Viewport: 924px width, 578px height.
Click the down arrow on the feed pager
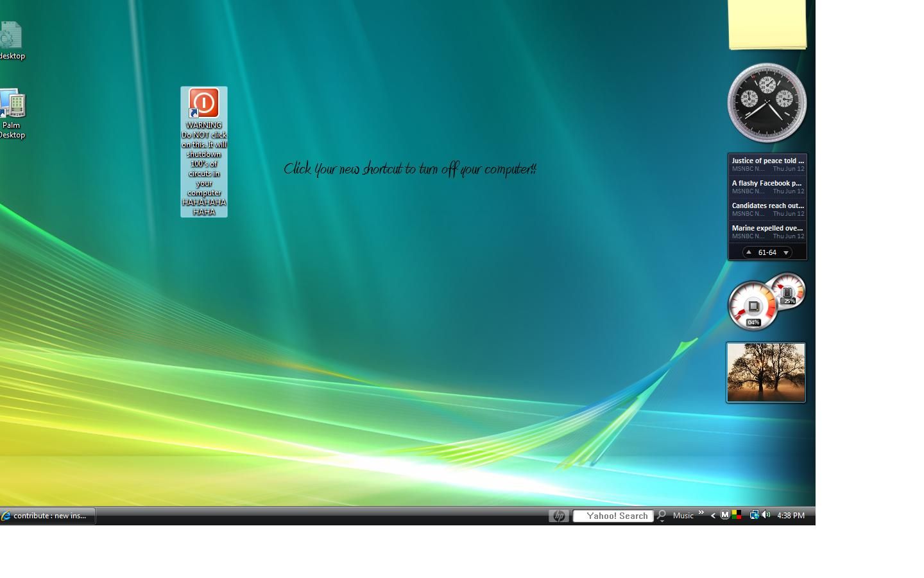(x=785, y=252)
